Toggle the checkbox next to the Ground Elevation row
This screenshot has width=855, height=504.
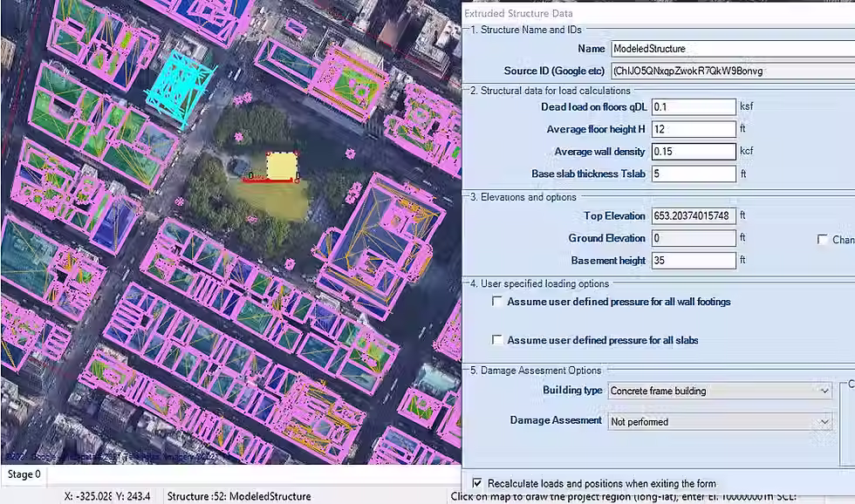tap(822, 239)
